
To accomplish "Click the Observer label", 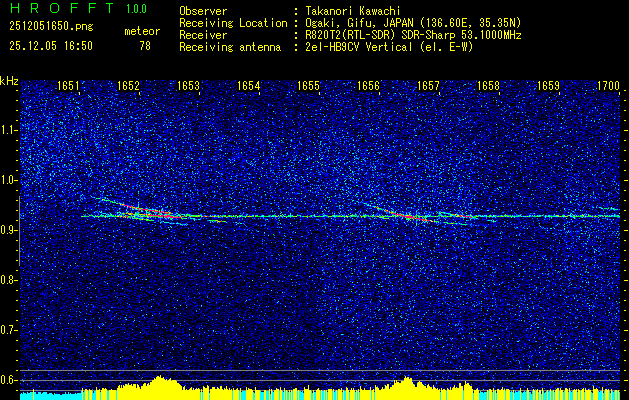I will tap(203, 11).
